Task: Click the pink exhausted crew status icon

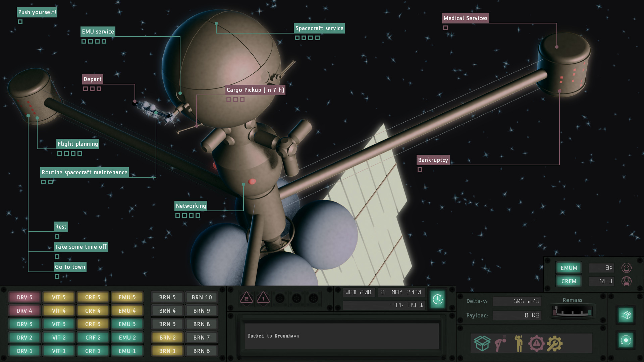Action: click(500, 344)
